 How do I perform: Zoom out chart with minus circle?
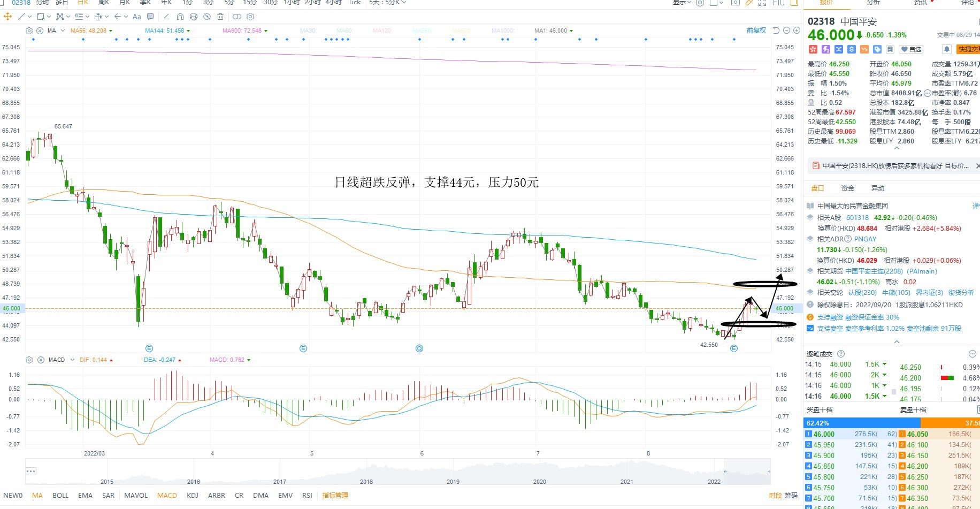[x=787, y=31]
